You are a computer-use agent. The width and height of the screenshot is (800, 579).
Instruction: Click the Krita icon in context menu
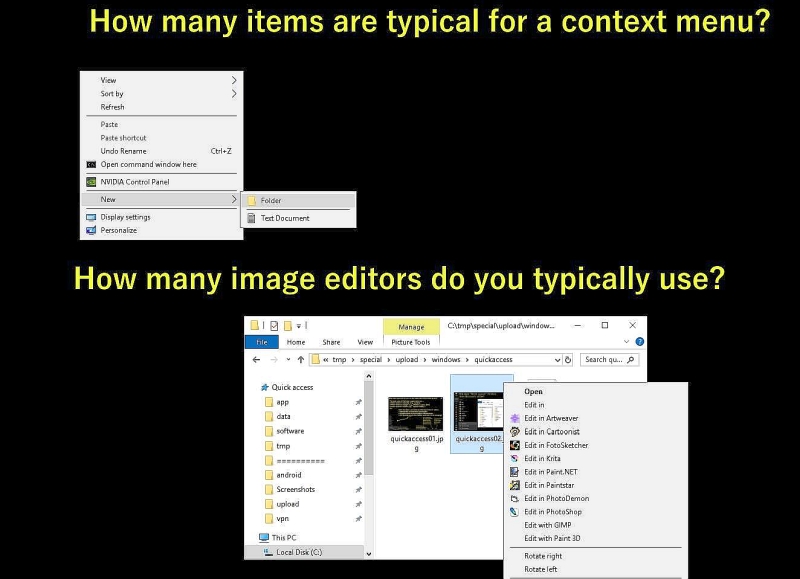point(515,459)
